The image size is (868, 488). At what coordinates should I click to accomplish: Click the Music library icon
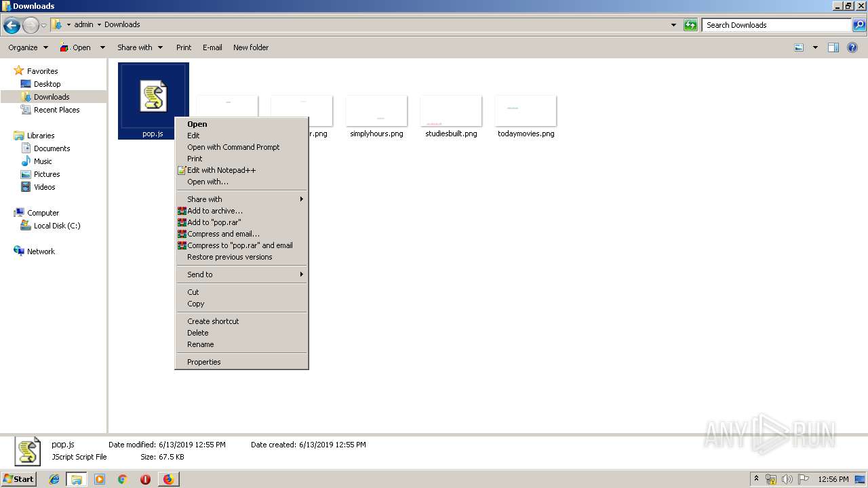(x=26, y=161)
